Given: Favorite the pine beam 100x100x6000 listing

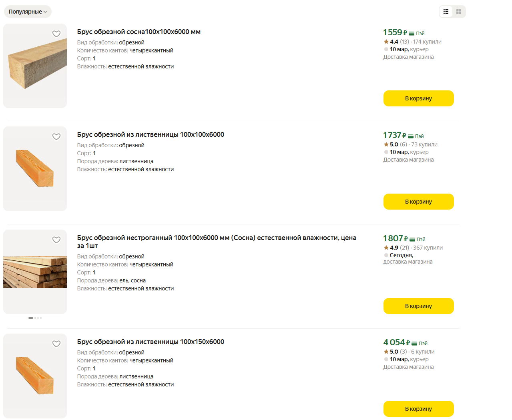Looking at the screenshot, I should (56, 34).
